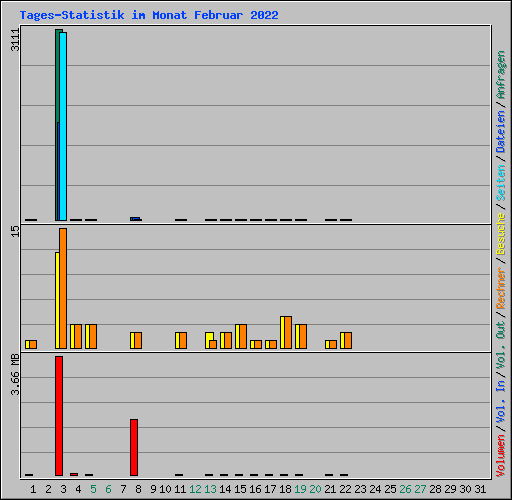
Task: Click the Anfragen legend label
Action: click(x=501, y=74)
